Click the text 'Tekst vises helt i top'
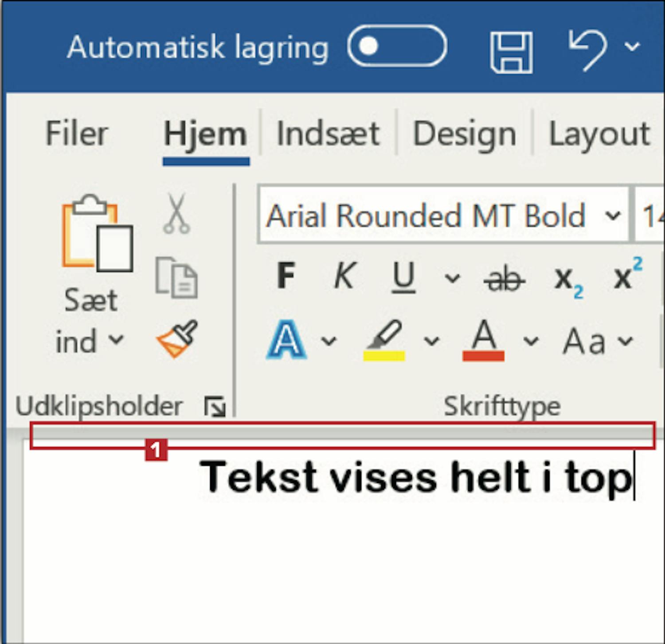Image resolution: width=665 pixels, height=644 pixels. click(x=415, y=479)
